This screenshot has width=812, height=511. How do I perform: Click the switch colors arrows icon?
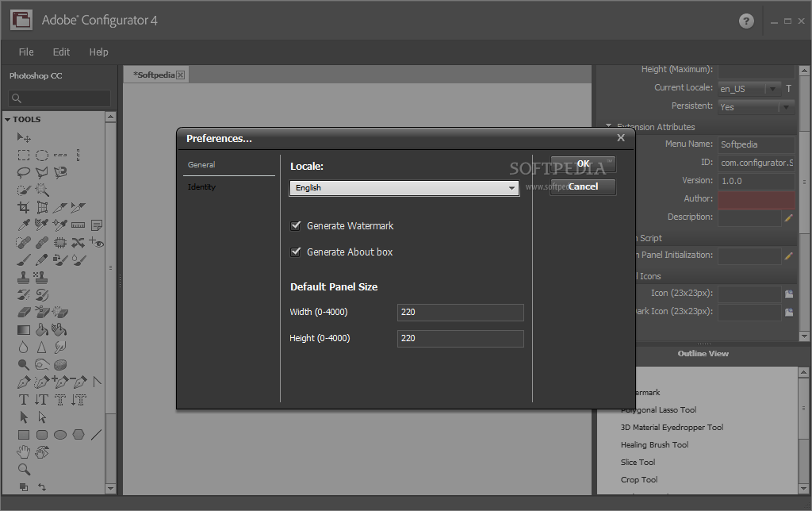click(x=42, y=487)
